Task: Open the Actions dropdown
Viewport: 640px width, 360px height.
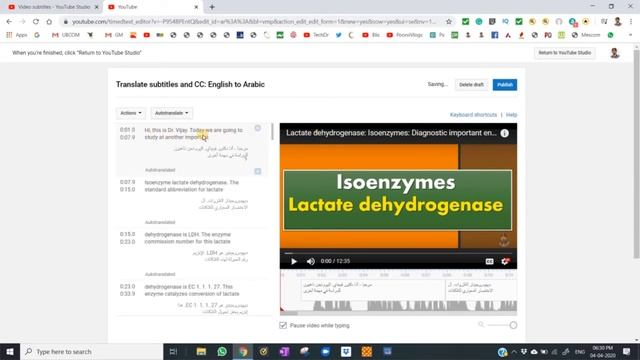Action: [x=131, y=113]
